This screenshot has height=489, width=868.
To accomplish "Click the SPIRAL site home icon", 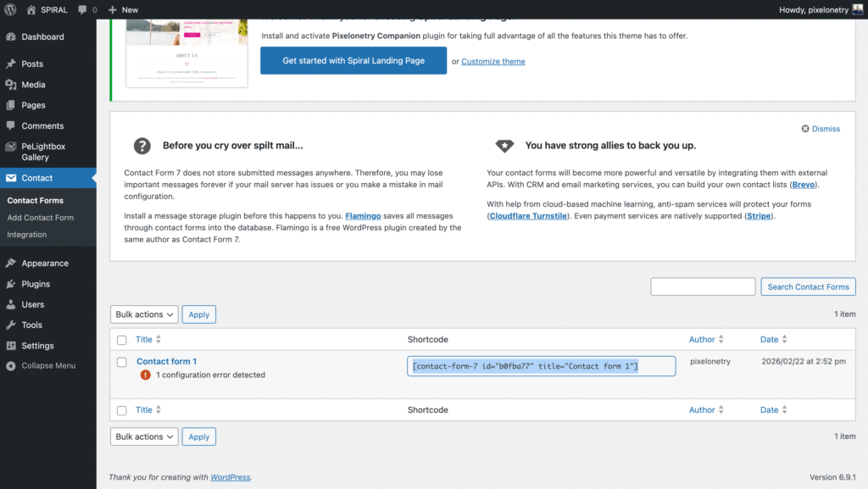I will [x=31, y=9].
